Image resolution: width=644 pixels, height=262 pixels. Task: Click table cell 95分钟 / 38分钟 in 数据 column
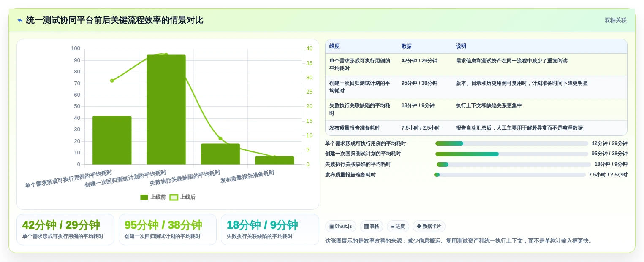(419, 83)
